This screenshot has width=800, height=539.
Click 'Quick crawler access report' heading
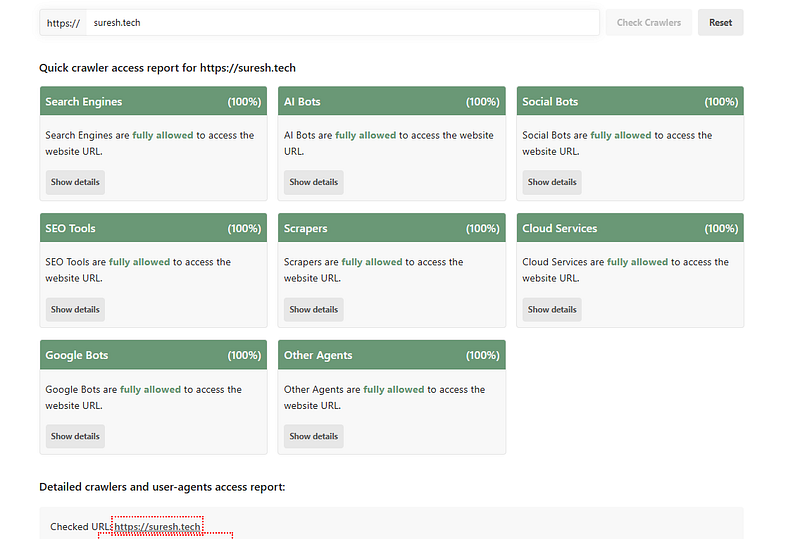coord(167,68)
